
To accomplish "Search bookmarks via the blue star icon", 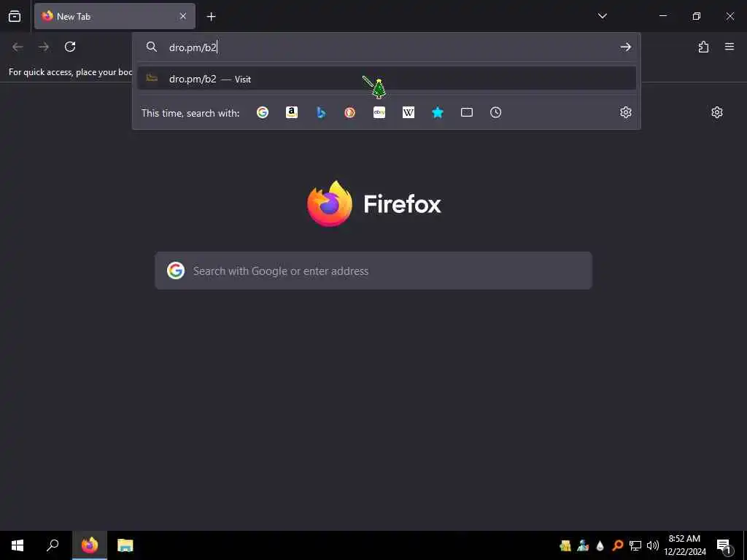I will tap(438, 112).
